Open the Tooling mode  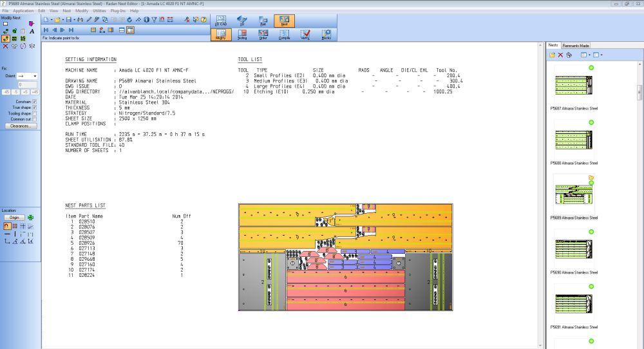pos(242,35)
